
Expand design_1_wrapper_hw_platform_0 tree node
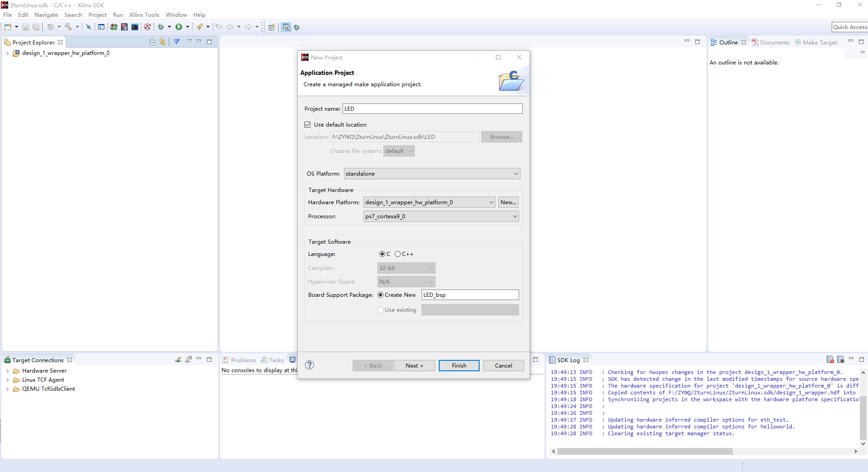7,53
